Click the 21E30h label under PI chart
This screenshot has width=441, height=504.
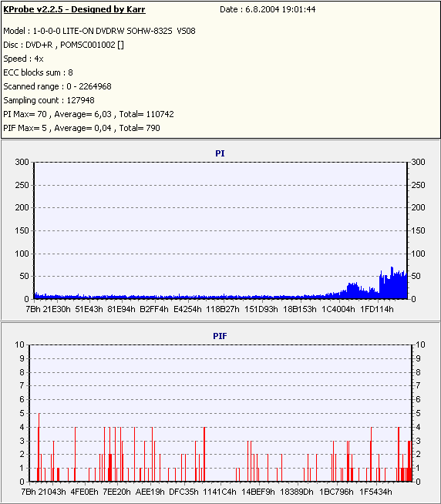(x=56, y=309)
